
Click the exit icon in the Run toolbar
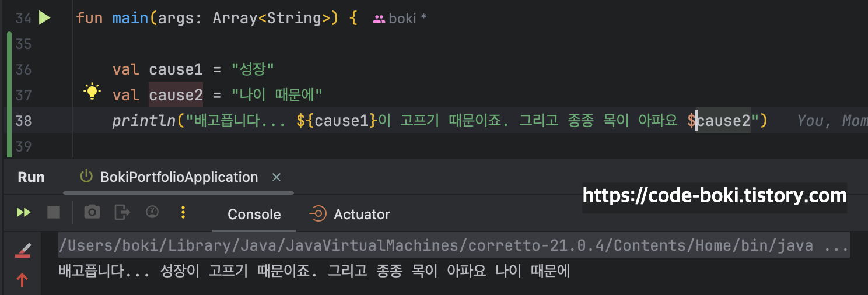click(x=122, y=212)
